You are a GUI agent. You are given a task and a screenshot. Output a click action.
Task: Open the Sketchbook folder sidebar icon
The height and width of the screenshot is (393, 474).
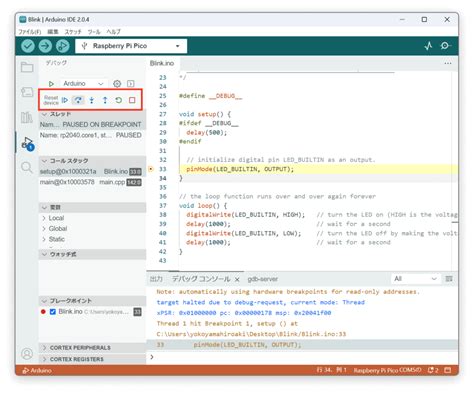pyautogui.click(x=27, y=67)
